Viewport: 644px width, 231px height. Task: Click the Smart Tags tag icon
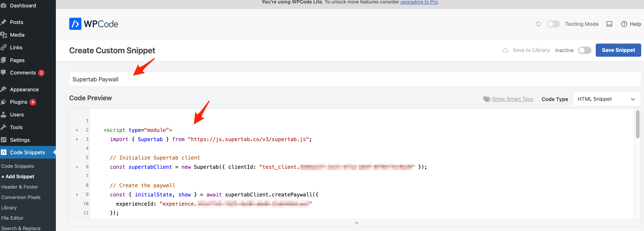coord(487,99)
